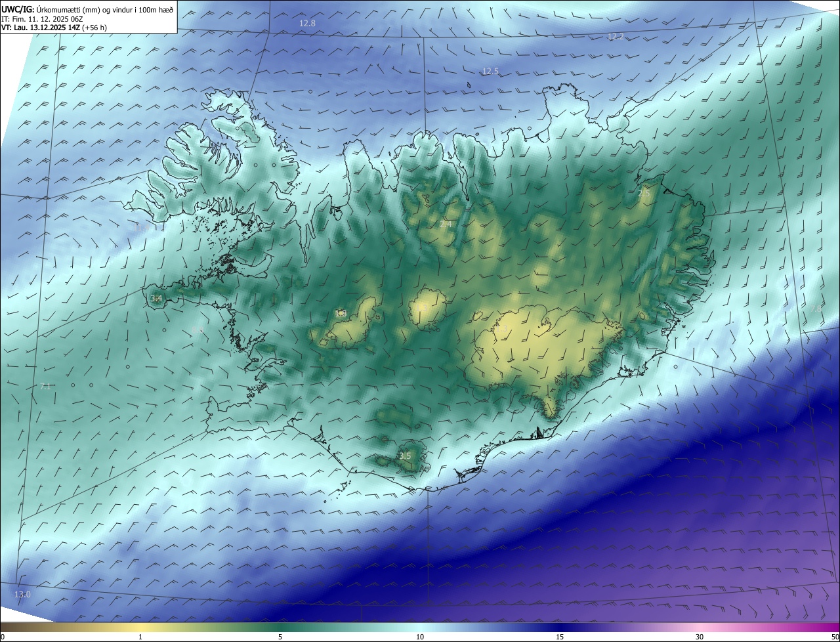Click the '10' tick on the color scale
Viewport: 840px width, 642px height.
click(420, 637)
